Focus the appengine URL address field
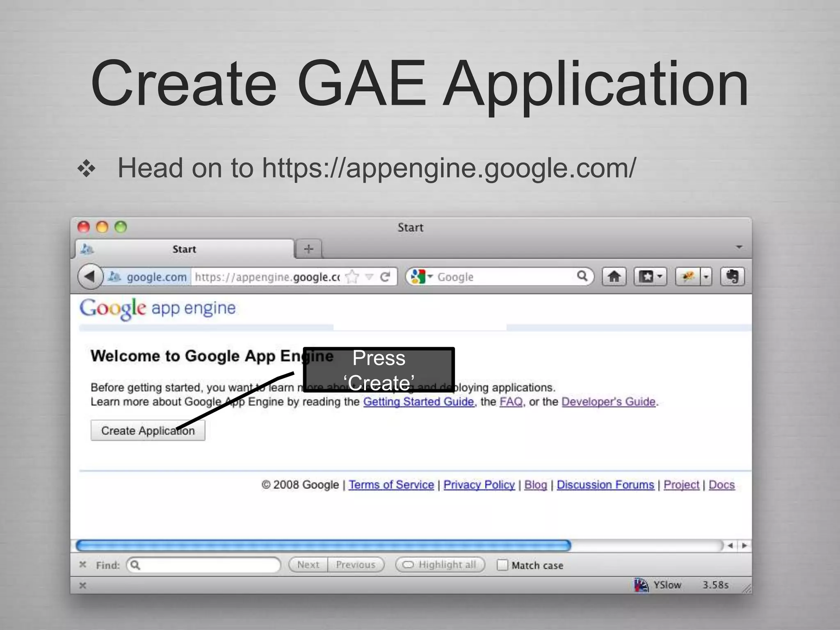Image resolution: width=840 pixels, height=630 pixels. point(267,277)
